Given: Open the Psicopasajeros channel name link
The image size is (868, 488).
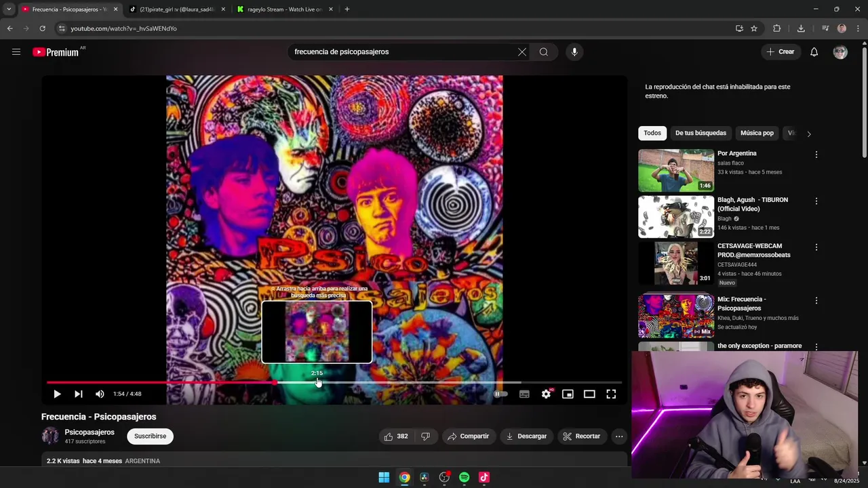Looking at the screenshot, I should (90, 432).
